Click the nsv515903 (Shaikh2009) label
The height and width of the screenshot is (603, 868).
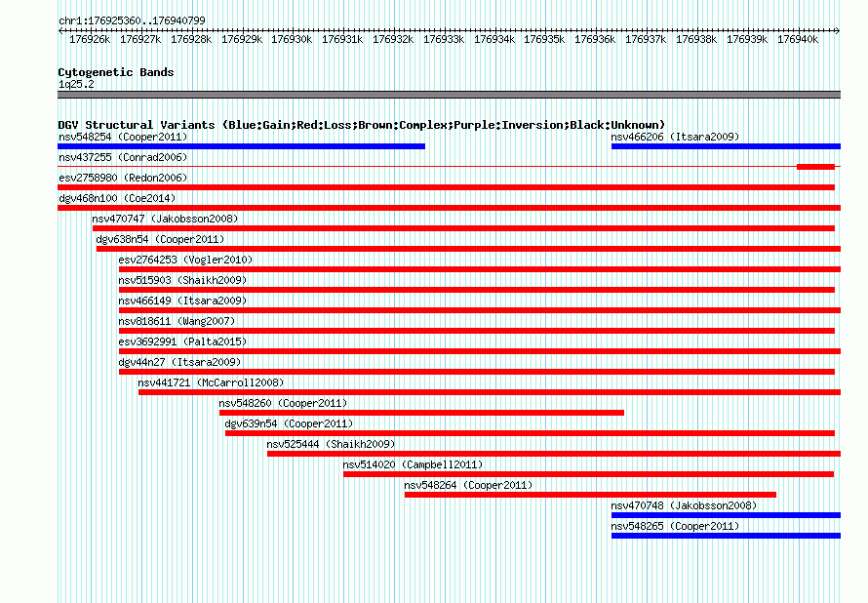click(182, 280)
